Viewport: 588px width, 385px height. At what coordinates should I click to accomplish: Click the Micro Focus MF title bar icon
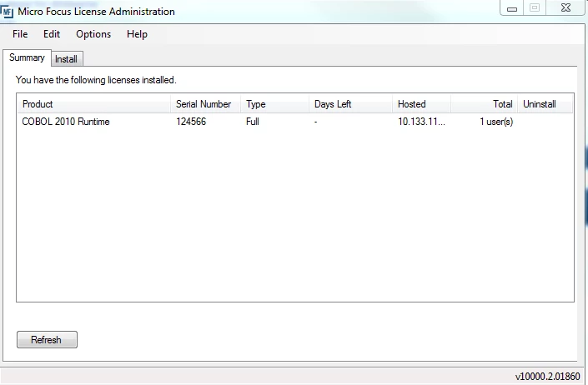7,12
